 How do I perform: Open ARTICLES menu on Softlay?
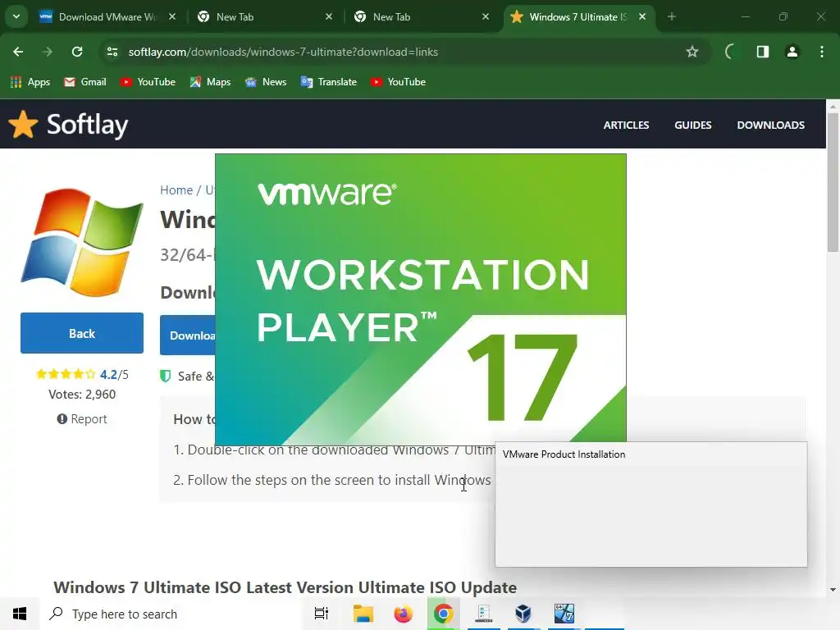coord(626,125)
